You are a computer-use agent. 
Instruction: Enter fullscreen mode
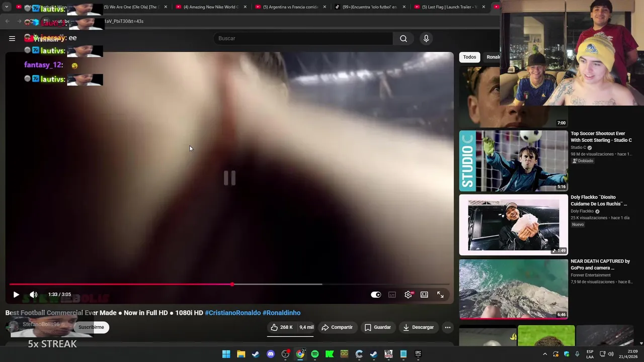(x=440, y=295)
